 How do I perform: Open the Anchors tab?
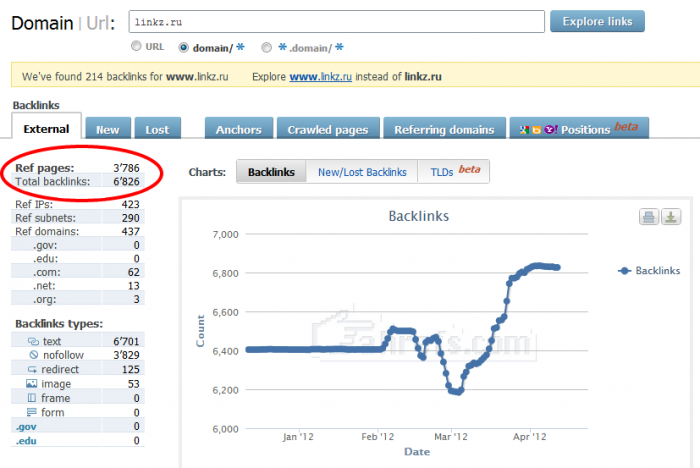pyautogui.click(x=239, y=128)
